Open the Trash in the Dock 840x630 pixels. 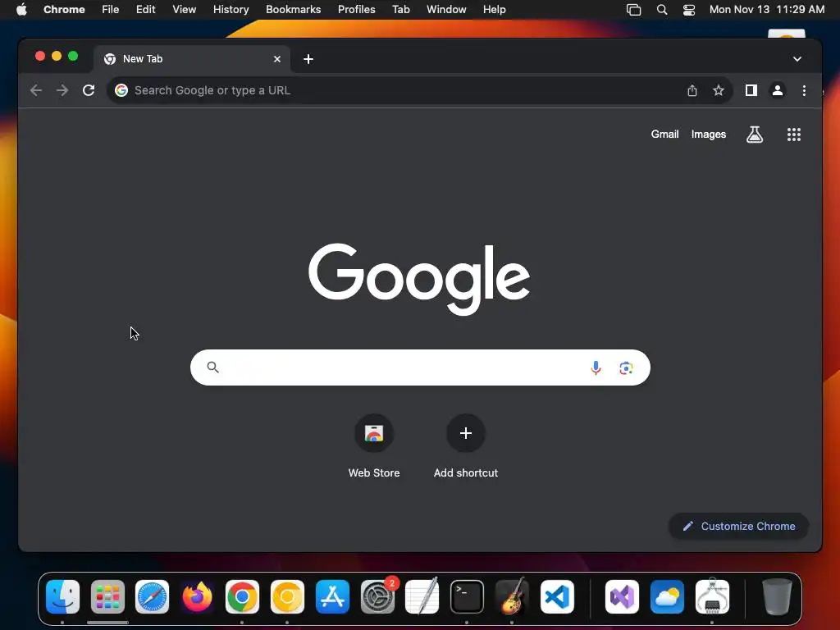tap(777, 597)
